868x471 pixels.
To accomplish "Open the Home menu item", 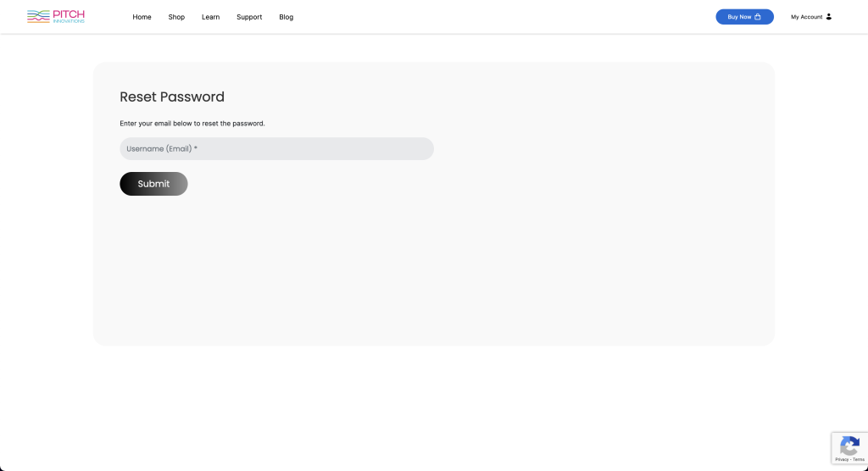I will [142, 17].
